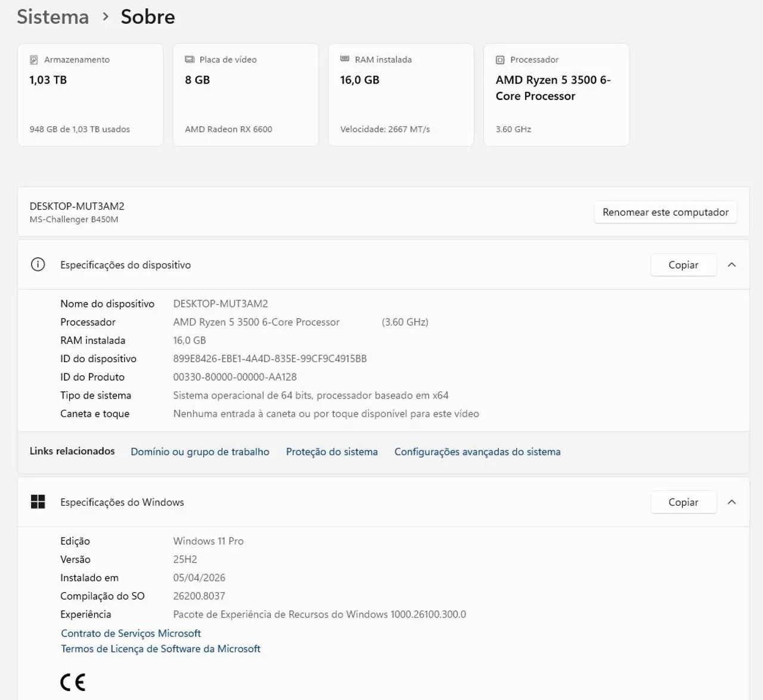Viewport: 763px width, 700px height.
Task: Copy the device specifications
Action: 683,265
